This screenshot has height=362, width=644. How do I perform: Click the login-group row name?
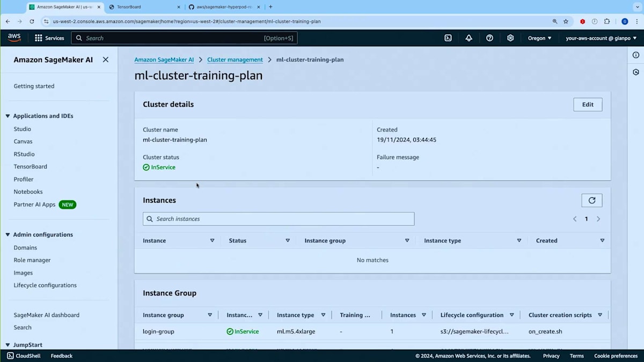(x=158, y=331)
